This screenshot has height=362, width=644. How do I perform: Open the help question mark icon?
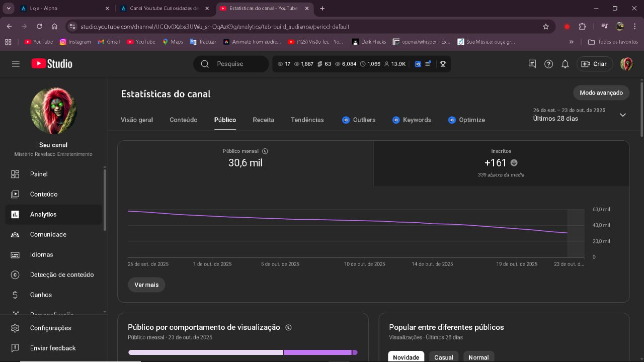pyautogui.click(x=549, y=64)
